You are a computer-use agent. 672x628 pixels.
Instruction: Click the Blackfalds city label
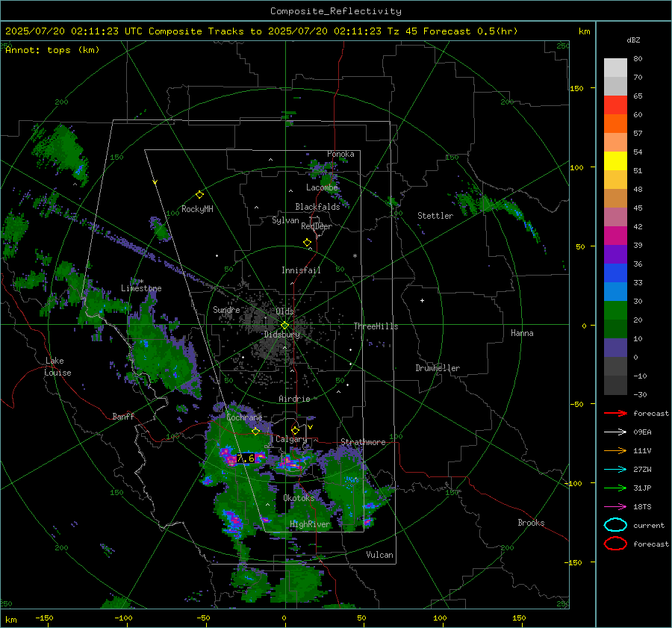tap(317, 207)
